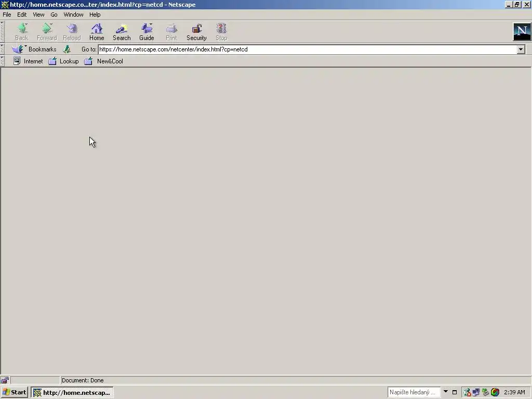This screenshot has width=532, height=399.
Task: Click the small square taskbar button beside search
Action: tap(455, 392)
